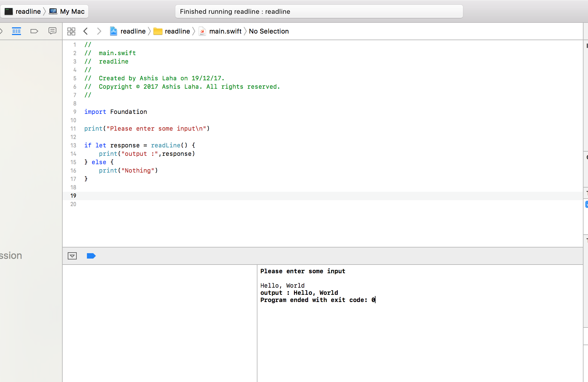
Task: Hide the debug area with toggle button
Action: [72, 256]
